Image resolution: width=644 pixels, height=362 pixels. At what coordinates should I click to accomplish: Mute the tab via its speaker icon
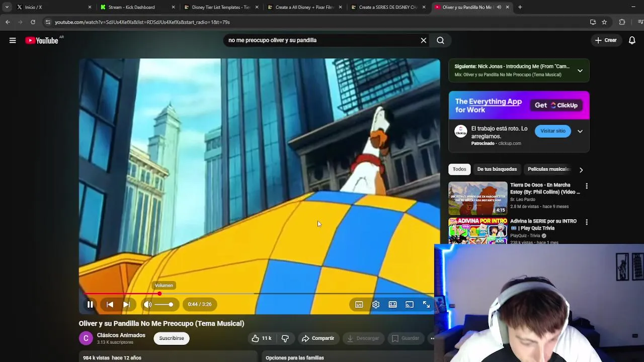click(x=499, y=7)
